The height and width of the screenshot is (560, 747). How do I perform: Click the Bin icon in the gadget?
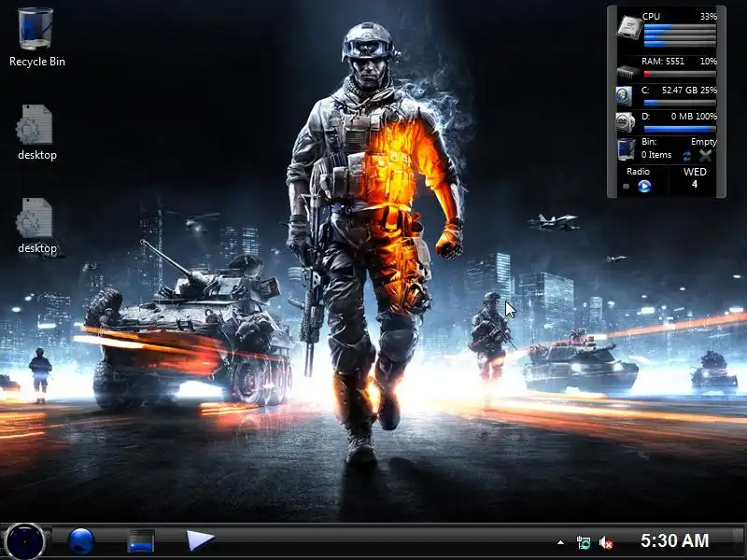626,149
